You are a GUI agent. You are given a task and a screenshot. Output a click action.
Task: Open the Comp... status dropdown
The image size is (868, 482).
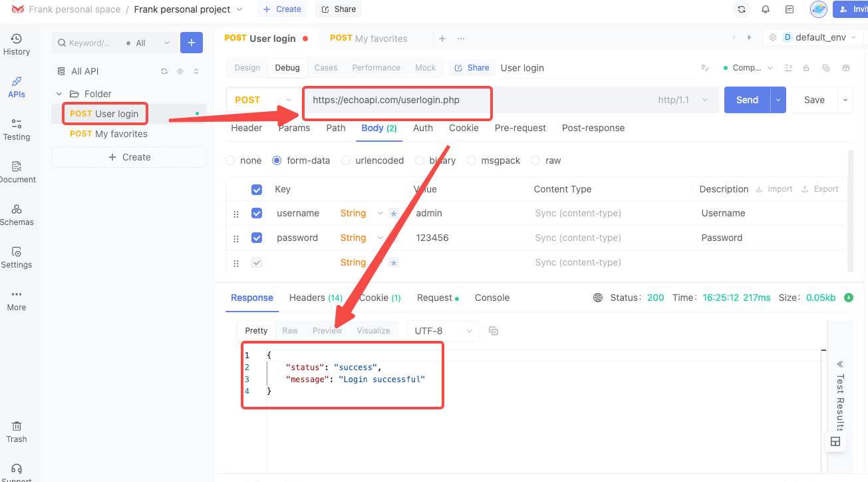[x=748, y=68]
